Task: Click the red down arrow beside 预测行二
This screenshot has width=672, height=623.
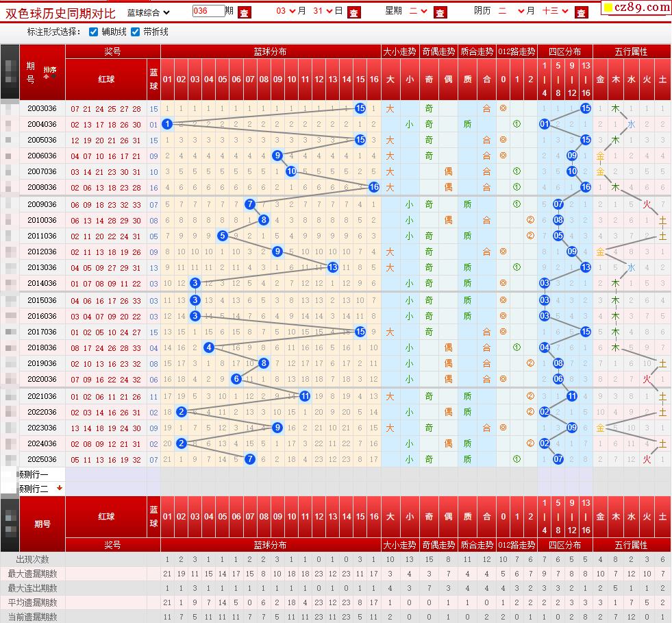Action: pos(60,488)
